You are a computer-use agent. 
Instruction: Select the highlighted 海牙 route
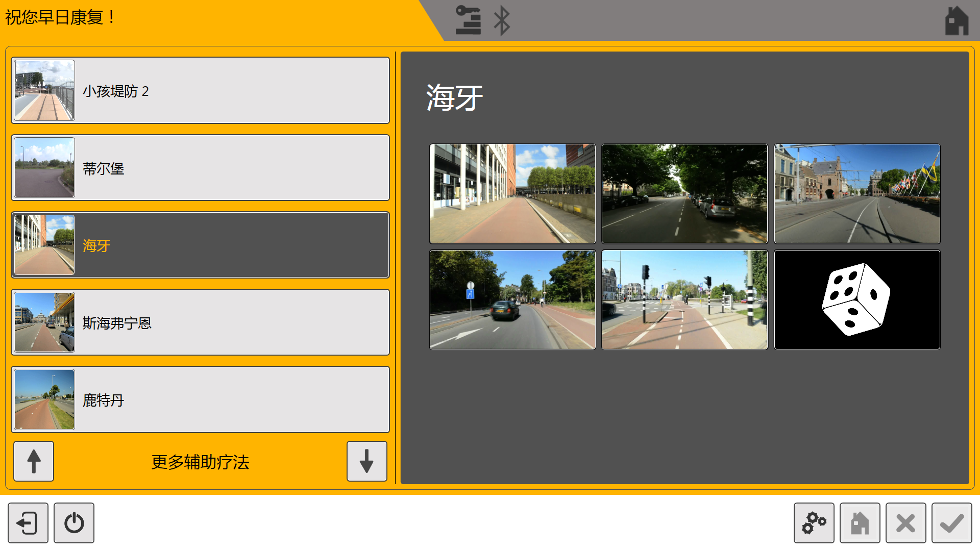point(200,245)
